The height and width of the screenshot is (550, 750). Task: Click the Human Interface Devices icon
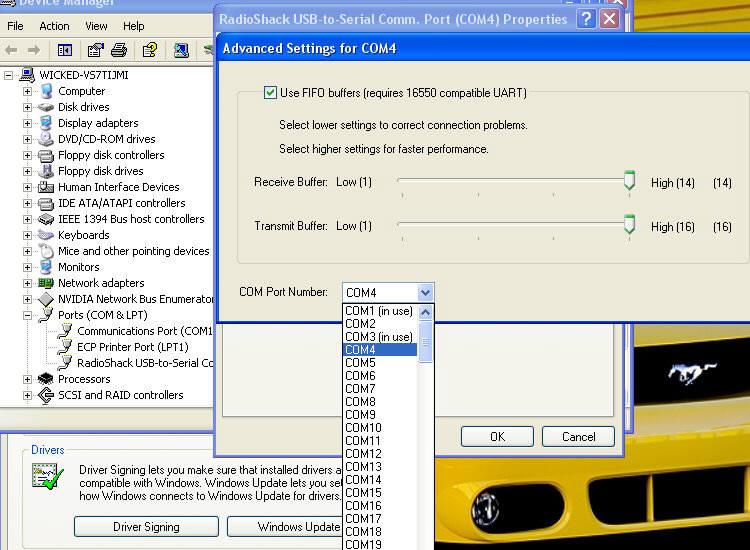[46, 187]
